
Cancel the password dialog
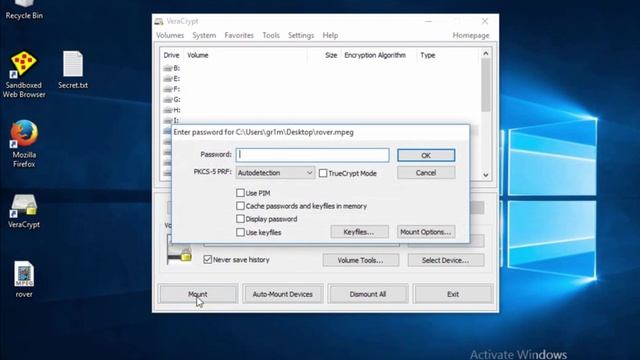click(x=426, y=173)
